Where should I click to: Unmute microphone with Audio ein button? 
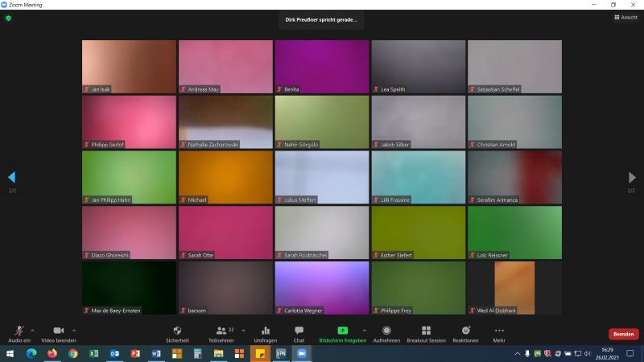tap(19, 333)
